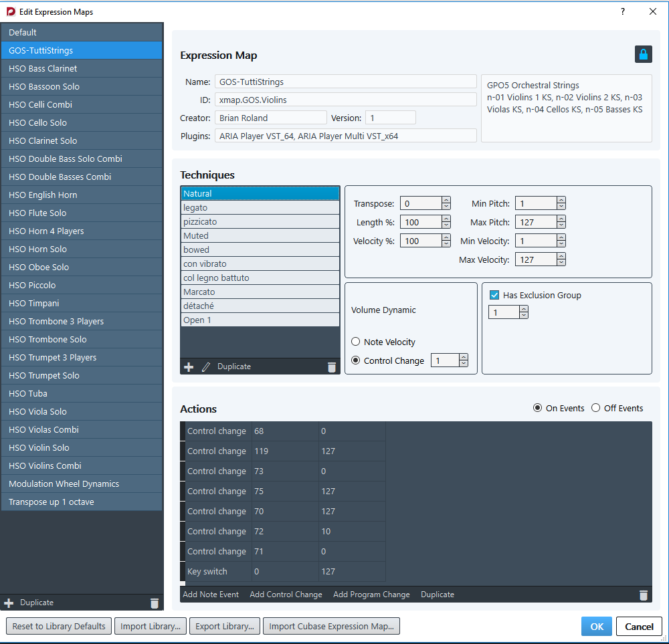Select HSO Flute Solo map
669x644 pixels.
tap(82, 213)
